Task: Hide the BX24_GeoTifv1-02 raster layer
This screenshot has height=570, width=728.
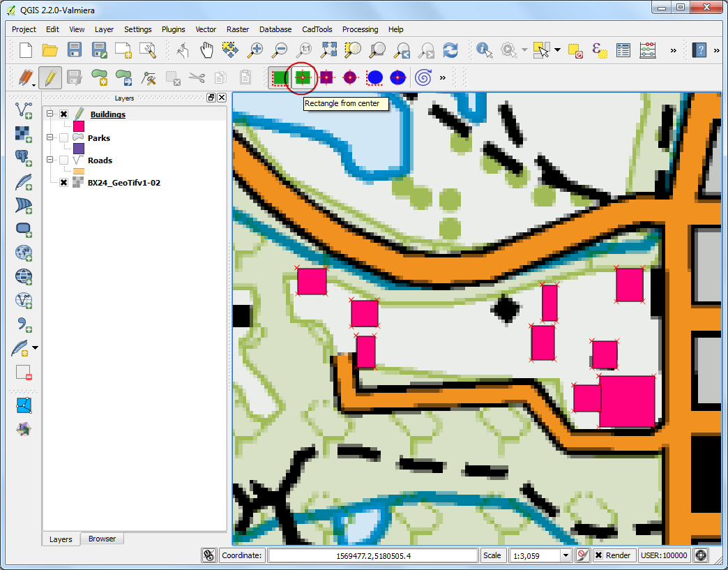Action: tap(63, 183)
